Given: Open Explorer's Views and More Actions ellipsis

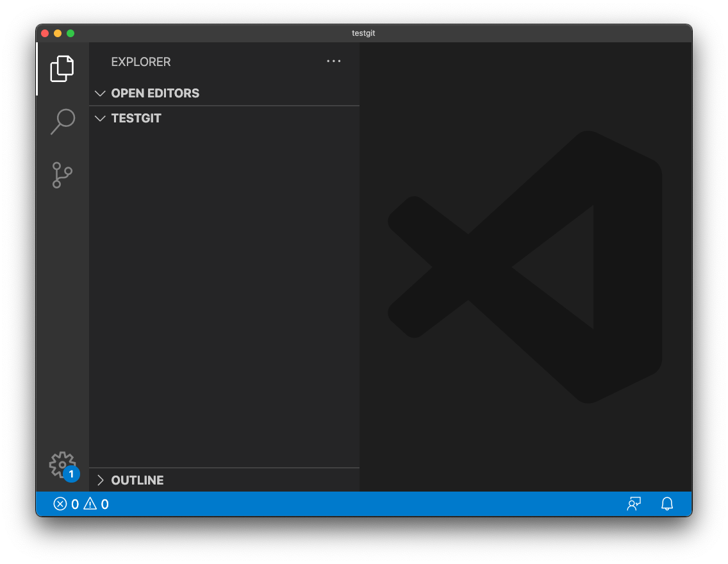Looking at the screenshot, I should (x=333, y=62).
